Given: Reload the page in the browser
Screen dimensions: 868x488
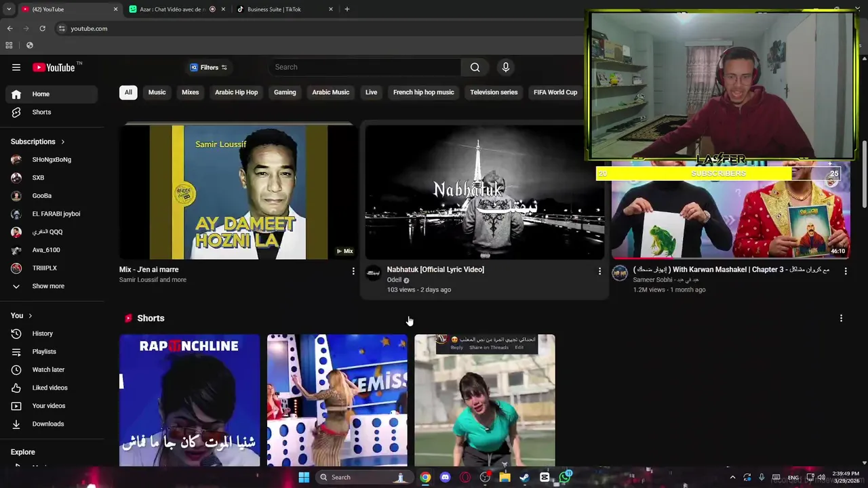Looking at the screenshot, I should pos(42,28).
